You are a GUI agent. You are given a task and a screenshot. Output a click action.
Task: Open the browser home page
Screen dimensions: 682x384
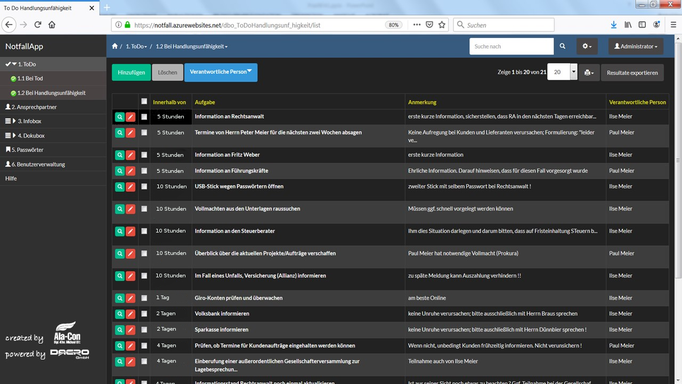click(52, 25)
